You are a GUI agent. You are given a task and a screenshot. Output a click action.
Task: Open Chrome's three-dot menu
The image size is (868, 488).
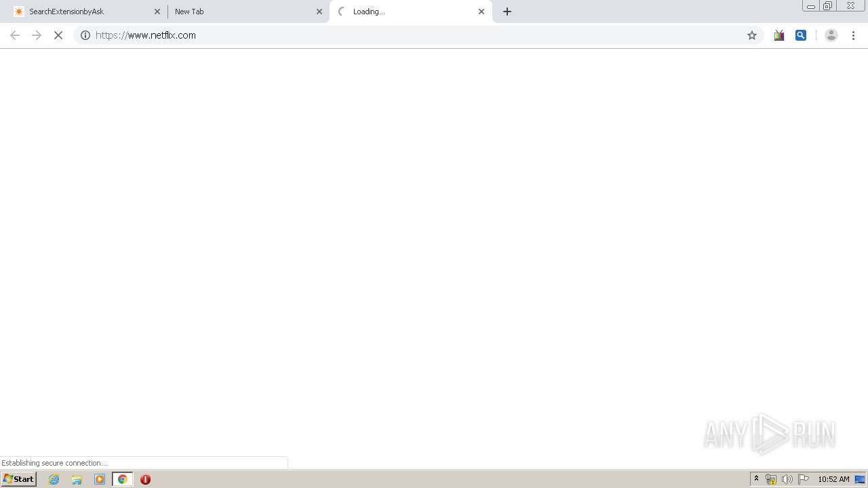pos(853,35)
